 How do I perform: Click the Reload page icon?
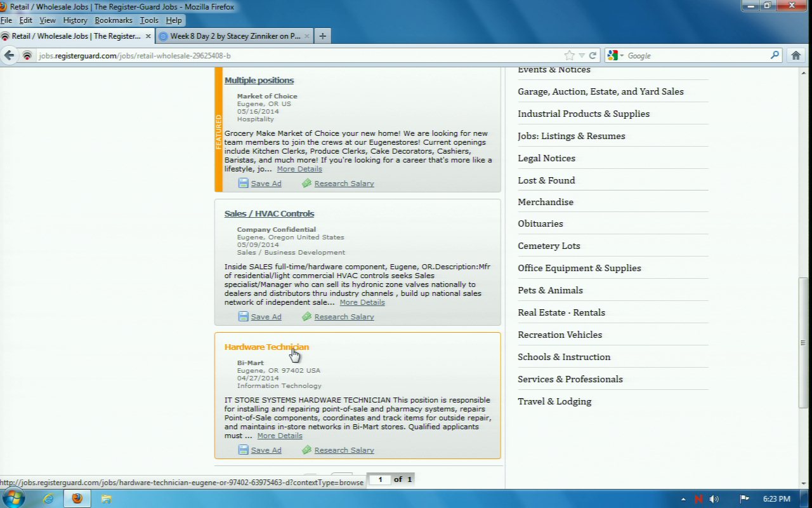pyautogui.click(x=593, y=56)
